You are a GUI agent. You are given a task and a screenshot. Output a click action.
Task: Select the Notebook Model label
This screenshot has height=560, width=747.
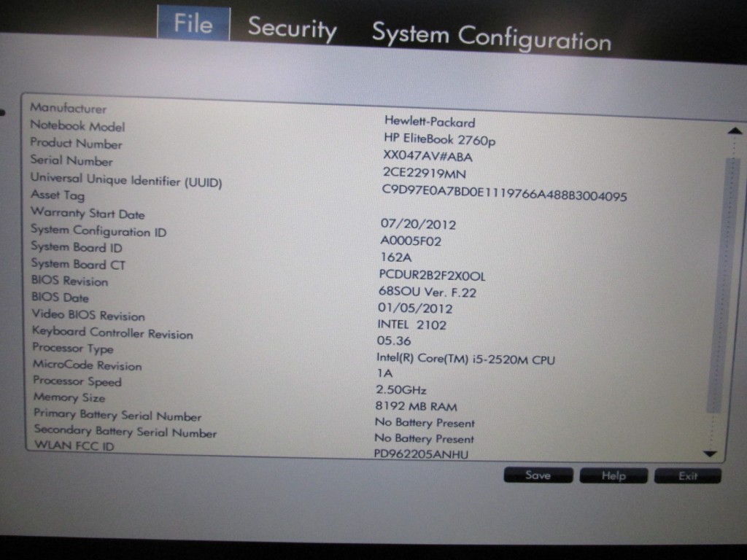coord(77,125)
